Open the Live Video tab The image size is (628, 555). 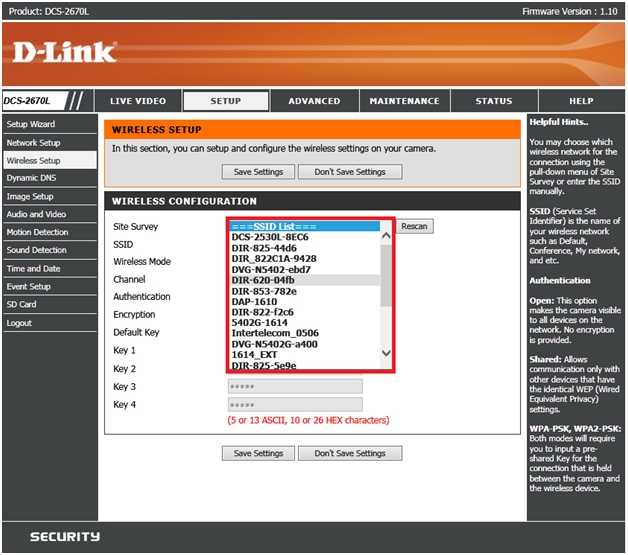coord(138,101)
